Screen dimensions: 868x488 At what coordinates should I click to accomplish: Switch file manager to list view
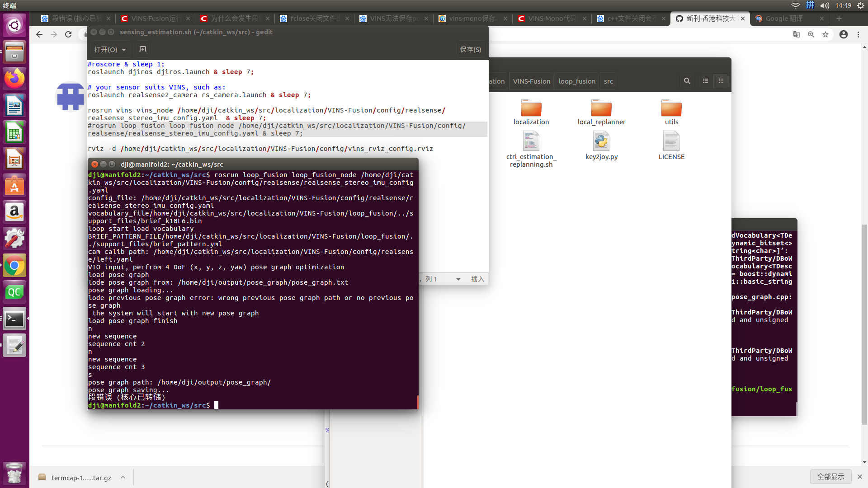click(x=705, y=81)
